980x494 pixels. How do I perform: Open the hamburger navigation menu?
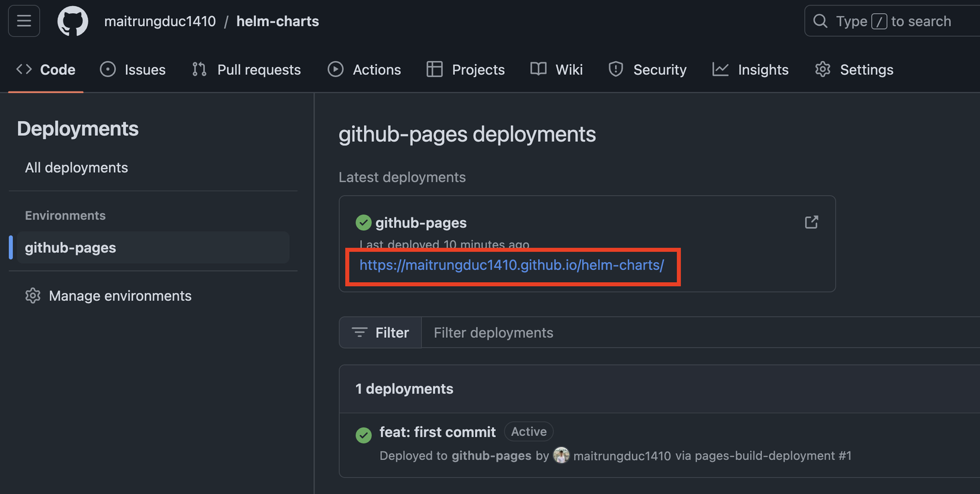(24, 21)
